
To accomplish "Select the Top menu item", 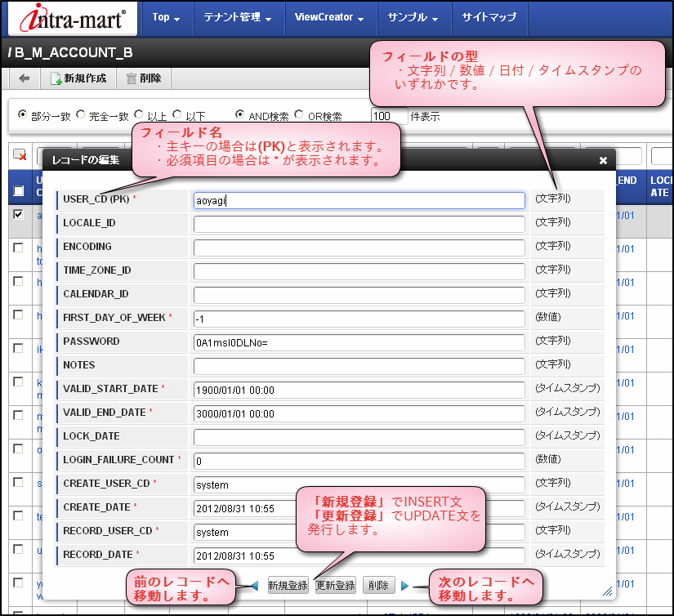I will click(x=166, y=16).
